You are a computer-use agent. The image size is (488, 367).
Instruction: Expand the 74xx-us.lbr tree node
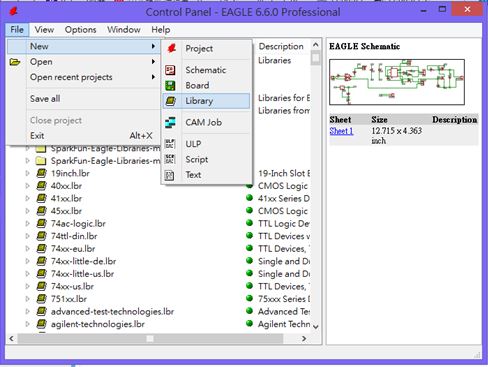click(27, 286)
